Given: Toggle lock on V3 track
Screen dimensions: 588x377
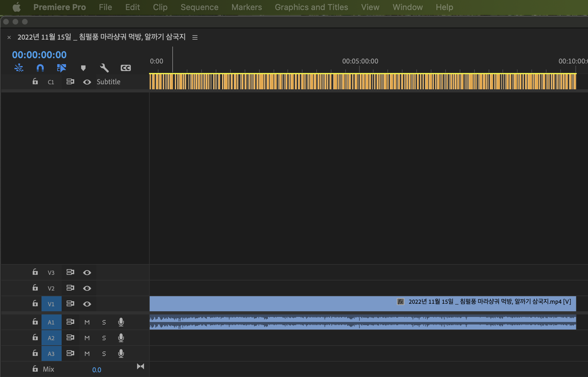Looking at the screenshot, I should pos(35,272).
